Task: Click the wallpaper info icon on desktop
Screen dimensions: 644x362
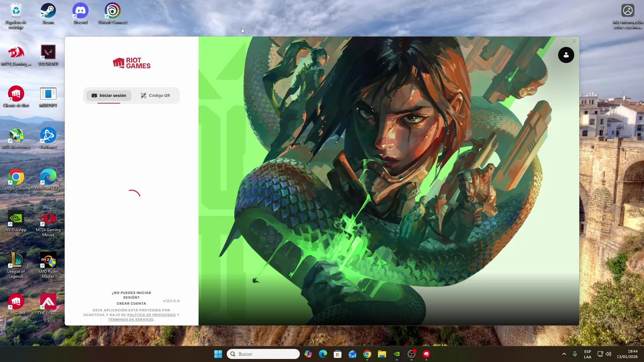Action: point(628,17)
